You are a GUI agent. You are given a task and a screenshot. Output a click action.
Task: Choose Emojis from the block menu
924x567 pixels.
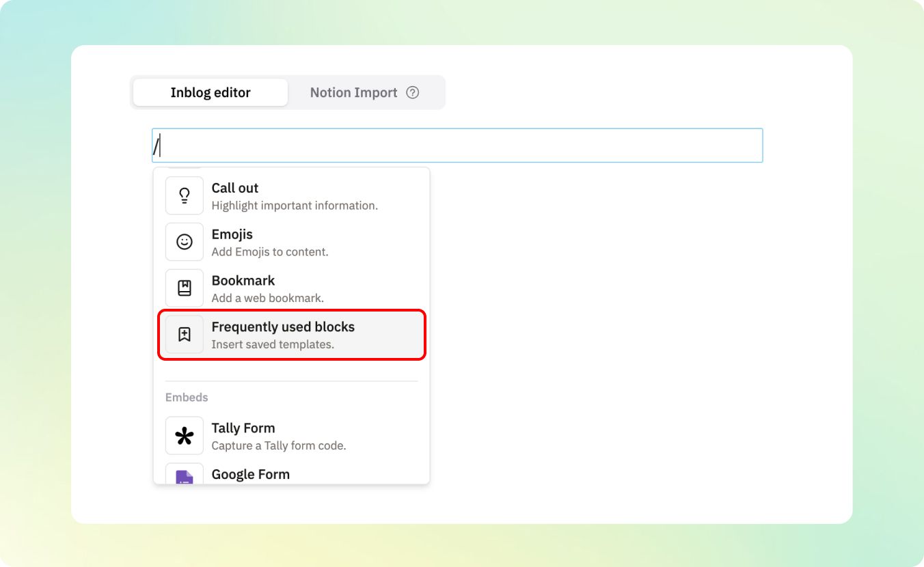[232, 234]
